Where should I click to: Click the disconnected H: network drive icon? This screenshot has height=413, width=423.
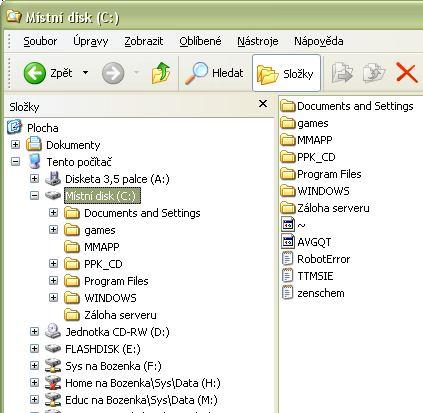[x=53, y=383]
